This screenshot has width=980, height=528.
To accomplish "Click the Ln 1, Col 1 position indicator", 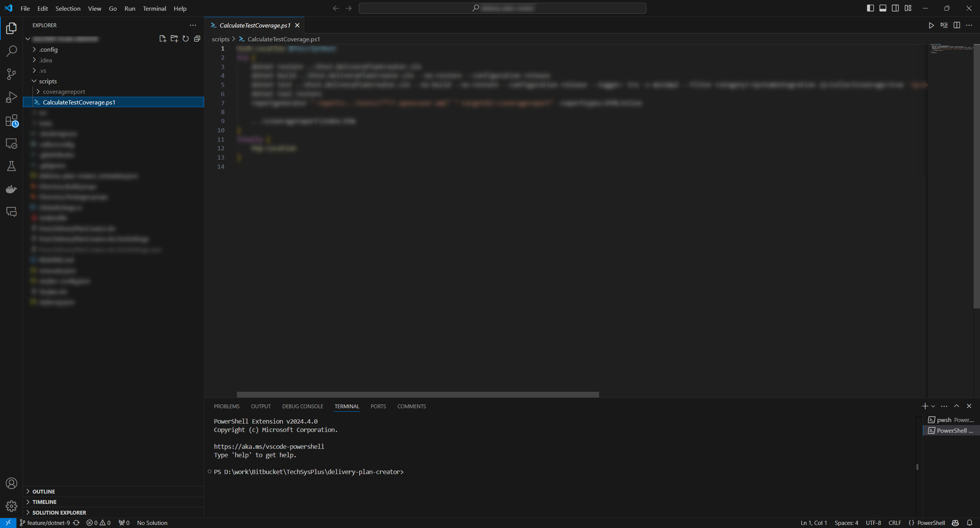I will 813,523.
